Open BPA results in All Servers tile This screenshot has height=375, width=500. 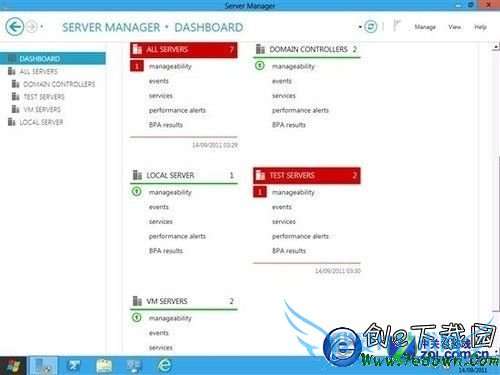coord(166,125)
